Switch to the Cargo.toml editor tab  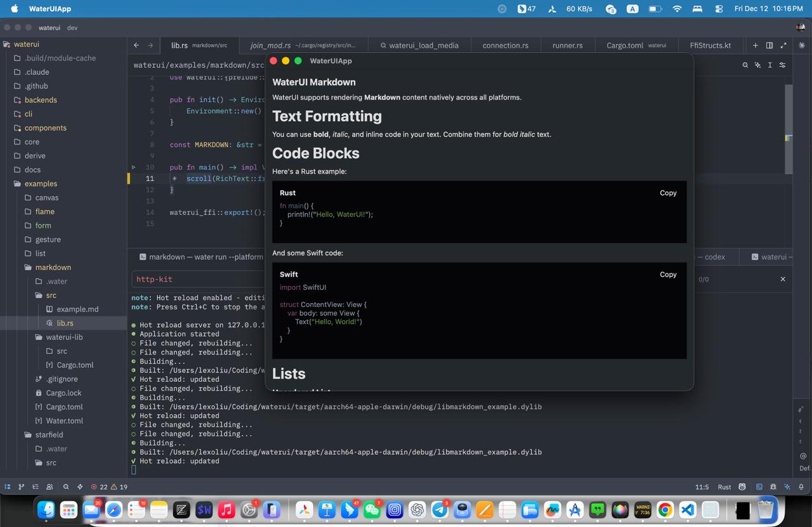pyautogui.click(x=636, y=45)
